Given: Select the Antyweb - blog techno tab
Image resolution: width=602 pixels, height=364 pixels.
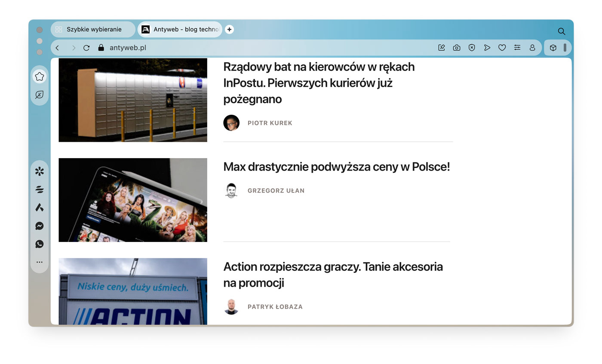Looking at the screenshot, I should click(x=180, y=29).
